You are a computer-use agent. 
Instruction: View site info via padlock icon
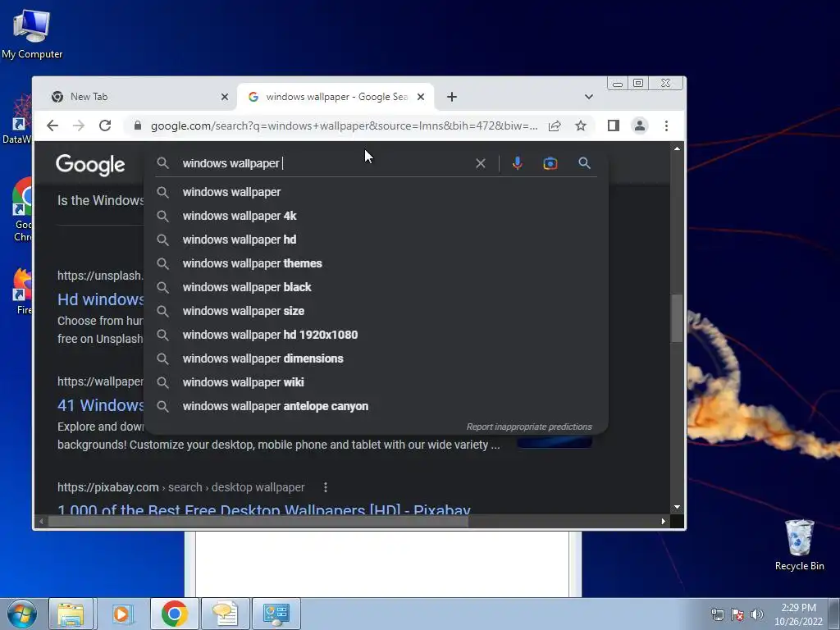138,126
